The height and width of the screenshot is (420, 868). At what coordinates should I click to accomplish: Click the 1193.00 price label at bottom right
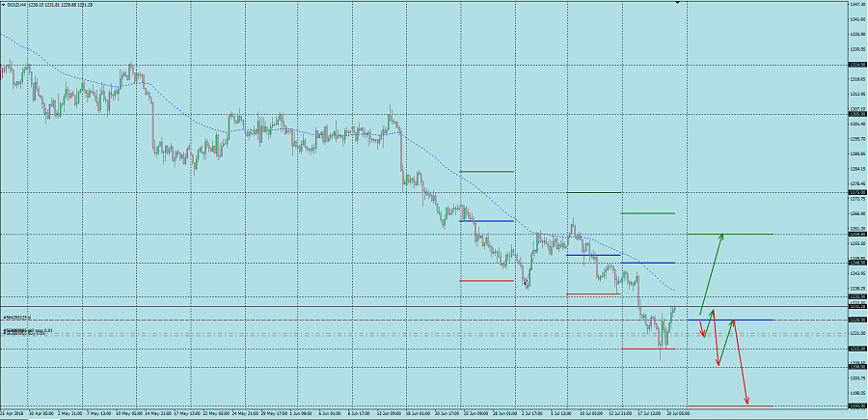[x=854, y=406]
